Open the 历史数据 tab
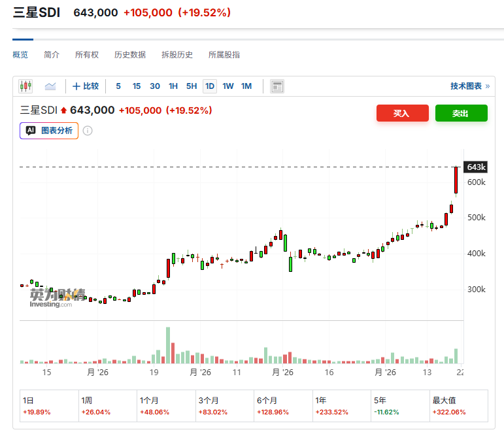This screenshot has width=504, height=434. tap(130, 55)
